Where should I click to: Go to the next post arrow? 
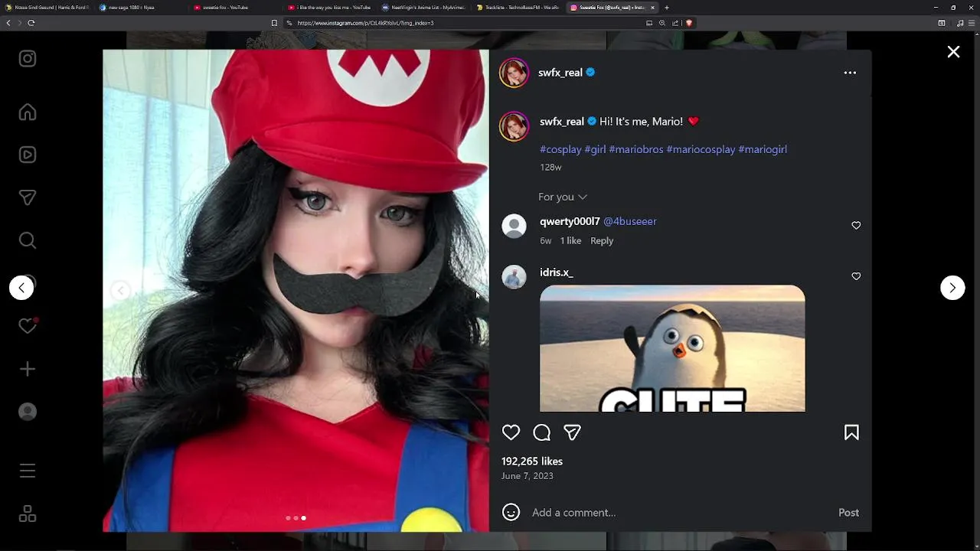952,288
